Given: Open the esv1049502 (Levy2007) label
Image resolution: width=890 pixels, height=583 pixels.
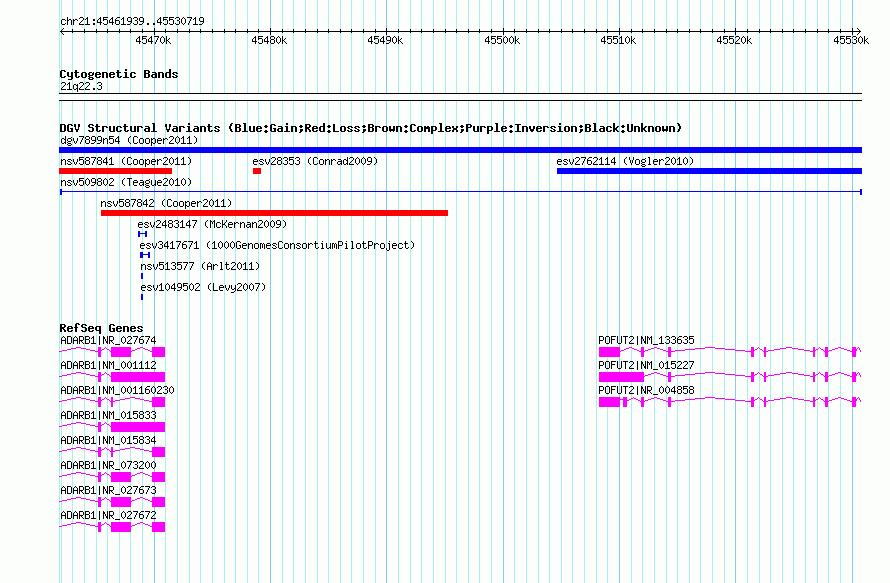Looking at the screenshot, I should [203, 287].
